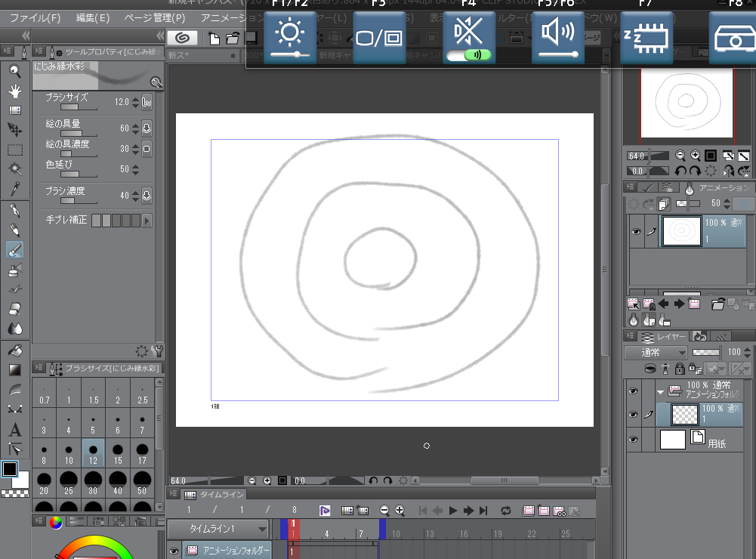Viewport: 756px width, 559px height.
Task: Select the Zoom magnifier tool
Action: (14, 71)
